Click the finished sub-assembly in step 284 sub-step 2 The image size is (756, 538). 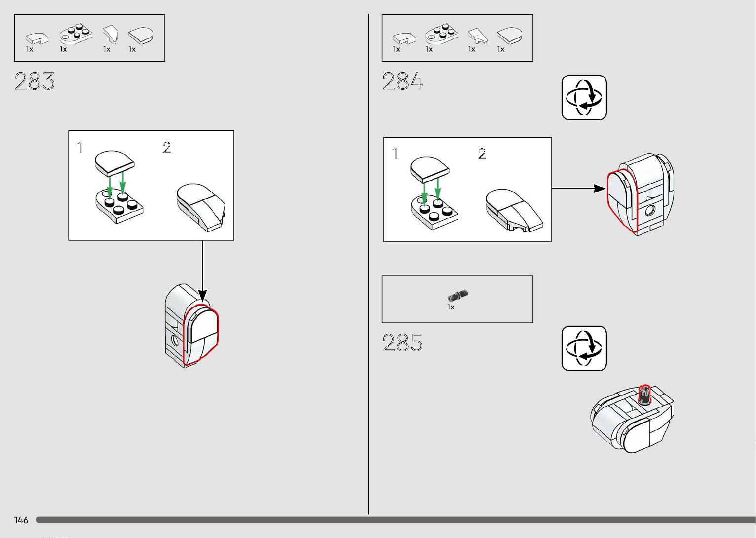point(514,211)
